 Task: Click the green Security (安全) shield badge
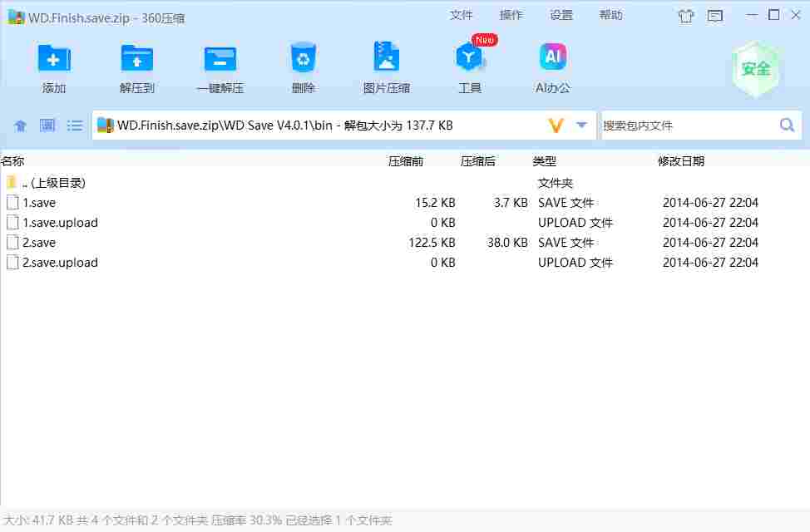point(756,69)
